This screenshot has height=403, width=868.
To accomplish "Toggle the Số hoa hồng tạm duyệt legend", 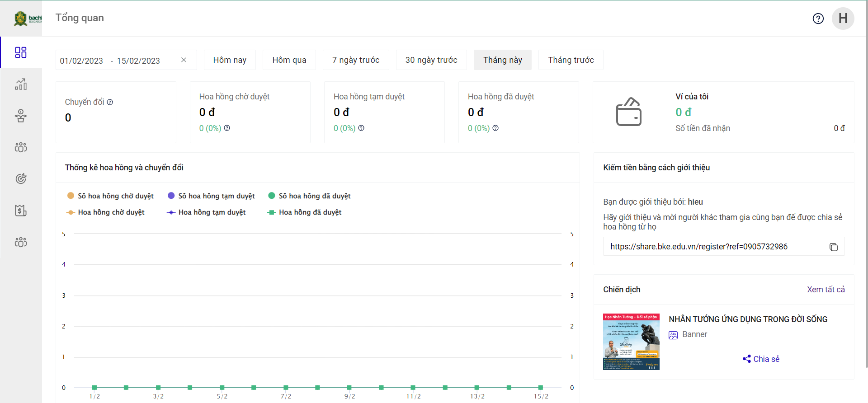I will coord(211,196).
